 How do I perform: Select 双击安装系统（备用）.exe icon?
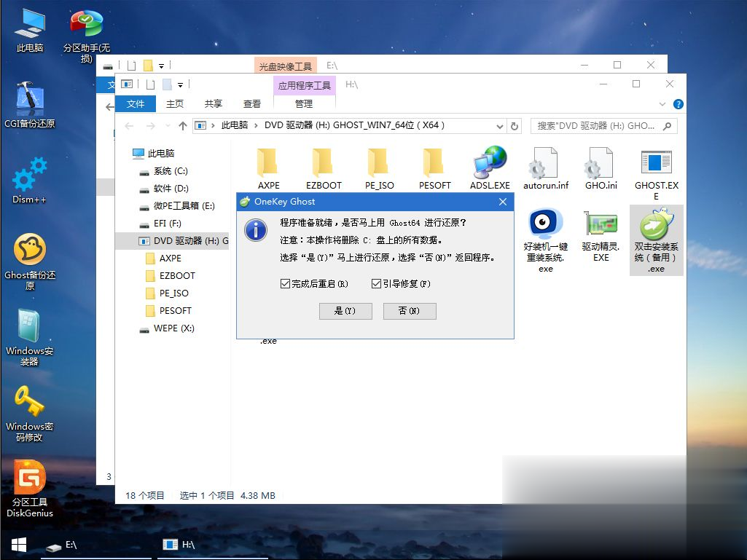(656, 240)
